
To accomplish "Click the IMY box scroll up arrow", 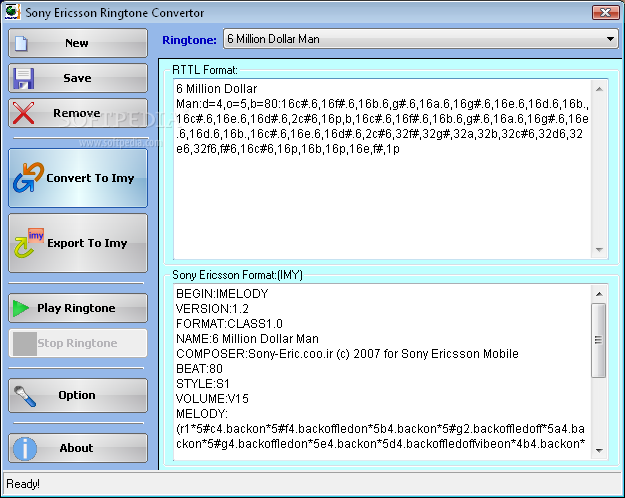I will [599, 294].
